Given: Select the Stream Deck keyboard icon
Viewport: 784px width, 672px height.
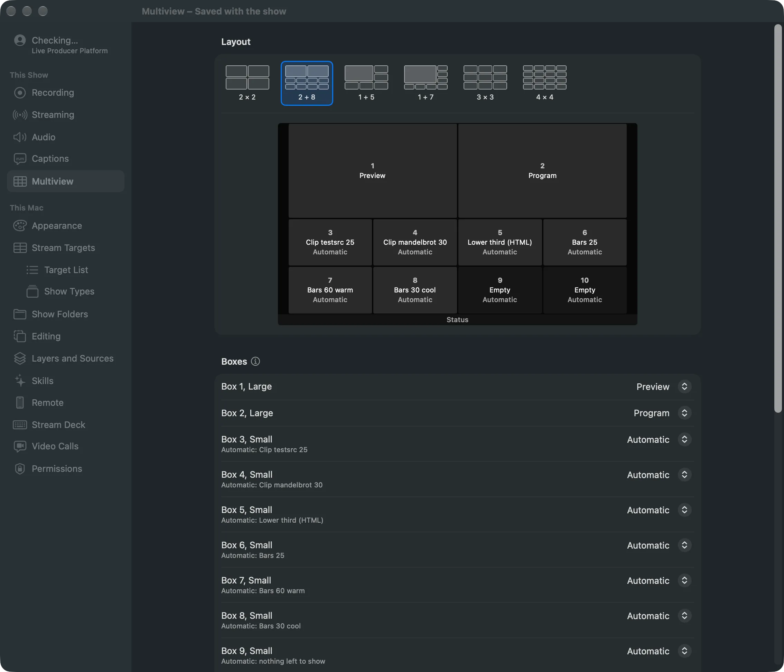Looking at the screenshot, I should (x=20, y=424).
